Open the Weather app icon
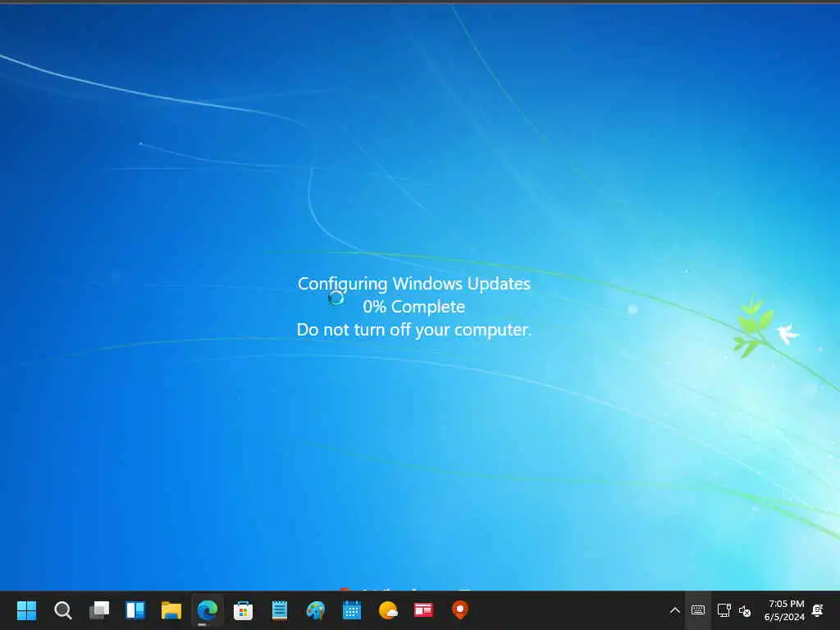 388,610
